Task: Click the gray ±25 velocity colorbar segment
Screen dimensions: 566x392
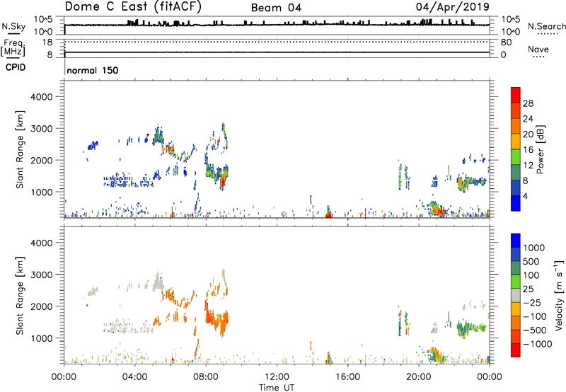Action: [516, 296]
